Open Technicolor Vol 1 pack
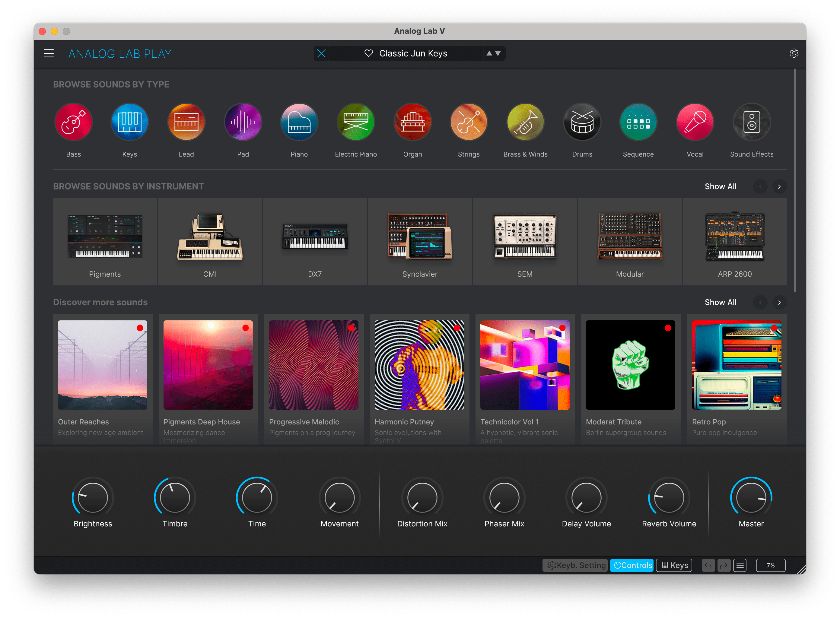The height and width of the screenshot is (619, 840). point(525,379)
